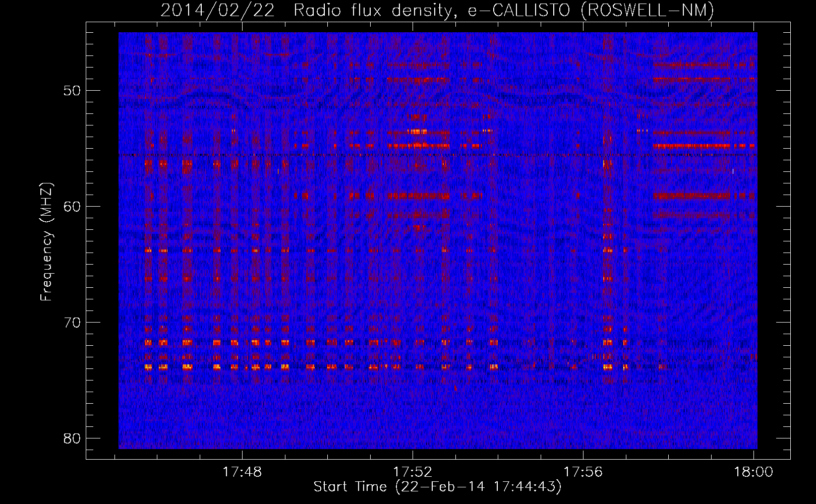Select the "Frequency (MHZ)" y-axis label
Image resolution: width=816 pixels, height=504 pixels.
pos(46,242)
